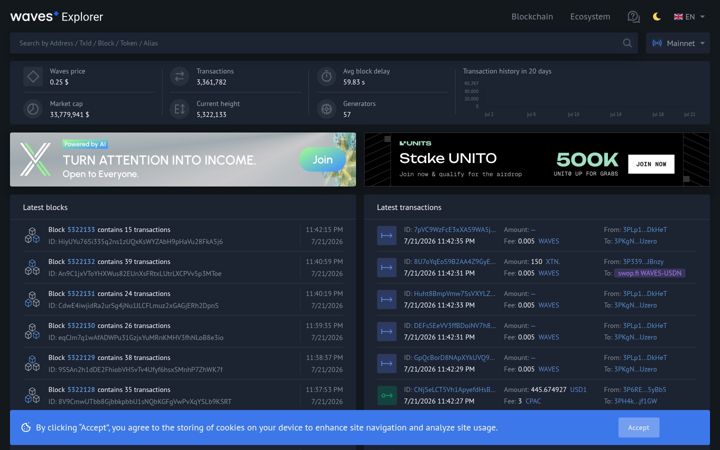Click transfer icon of transaction Huht8BmpVmw

[387, 299]
